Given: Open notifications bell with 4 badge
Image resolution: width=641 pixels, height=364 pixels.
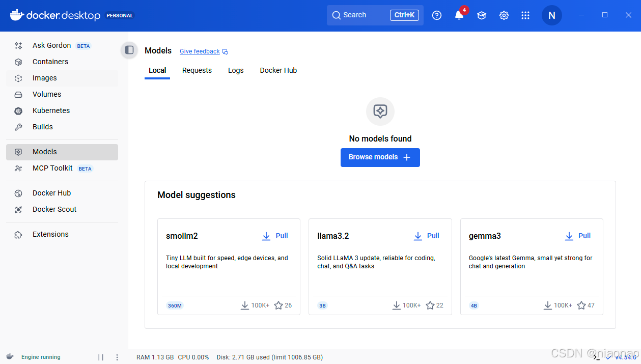Looking at the screenshot, I should (459, 15).
